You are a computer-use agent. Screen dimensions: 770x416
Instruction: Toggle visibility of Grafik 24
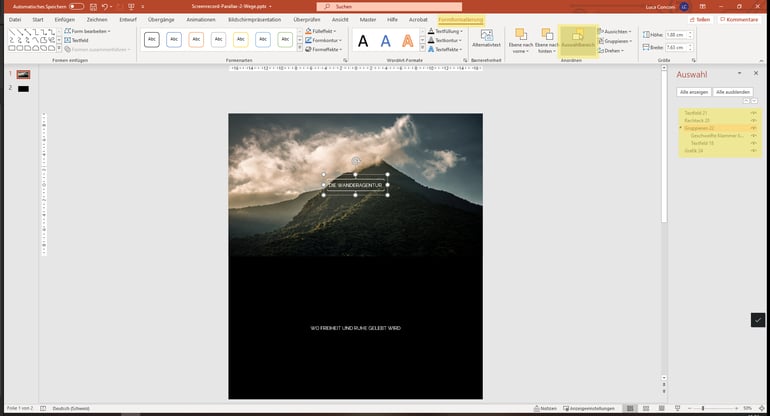point(753,151)
